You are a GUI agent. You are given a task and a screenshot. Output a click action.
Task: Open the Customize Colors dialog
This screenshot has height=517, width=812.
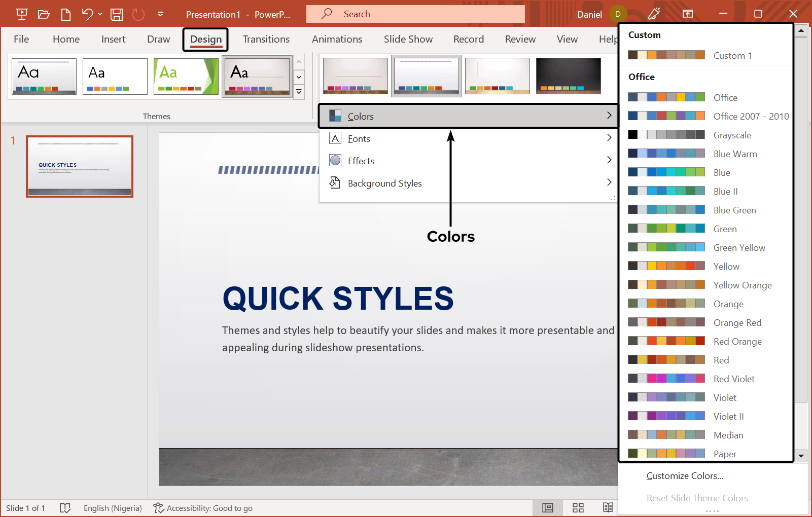[x=684, y=475]
